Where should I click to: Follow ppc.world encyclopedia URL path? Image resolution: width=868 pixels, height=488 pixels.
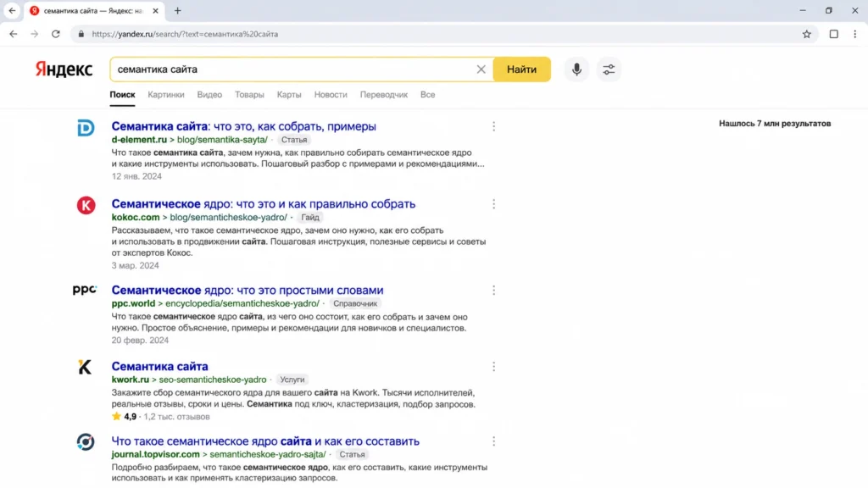(215, 303)
